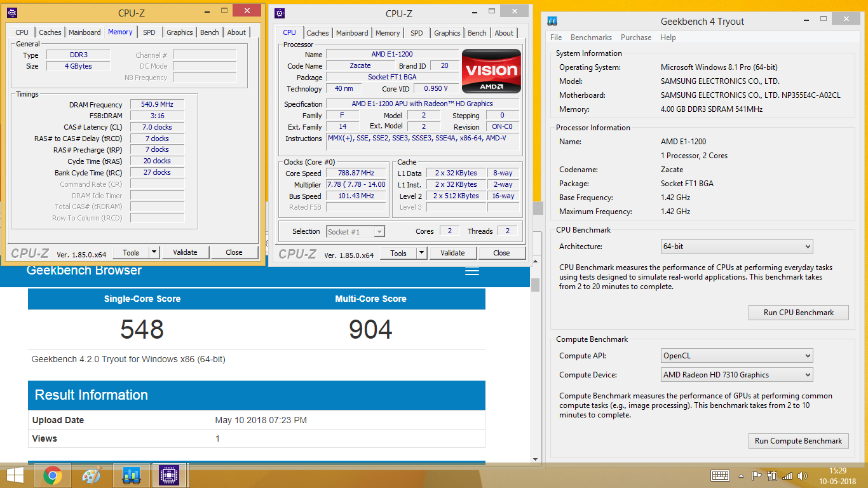Open the Socket #1 selection dropdown
The image size is (868, 488).
356,232
